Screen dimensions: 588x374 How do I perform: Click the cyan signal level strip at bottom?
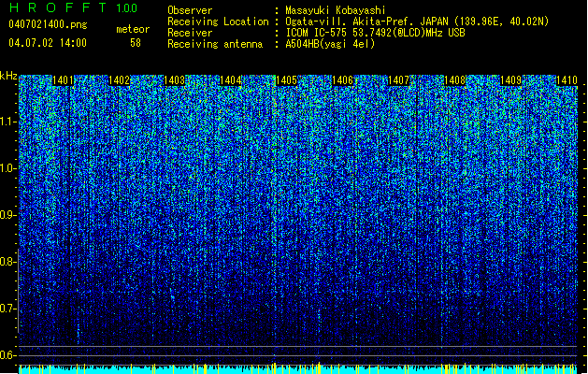(x=298, y=369)
